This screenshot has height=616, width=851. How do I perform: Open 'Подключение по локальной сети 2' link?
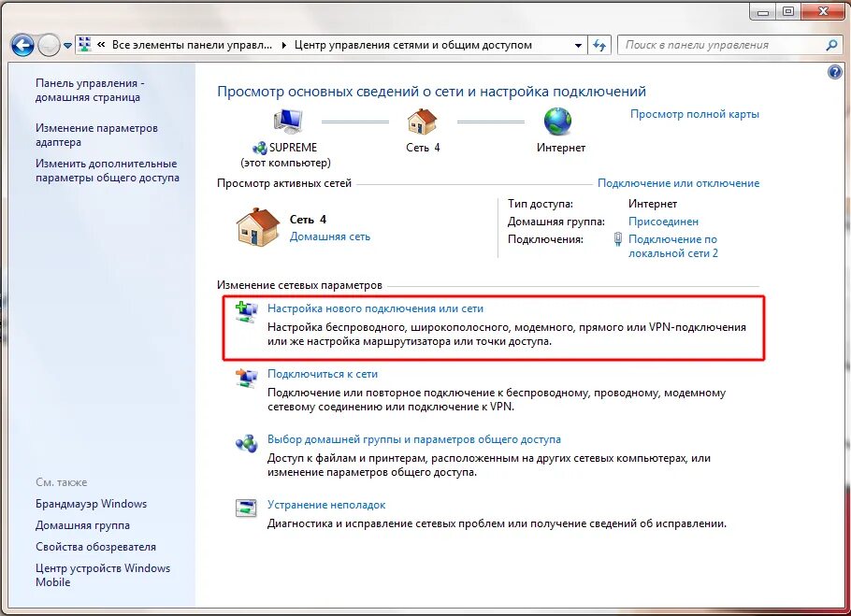(673, 246)
